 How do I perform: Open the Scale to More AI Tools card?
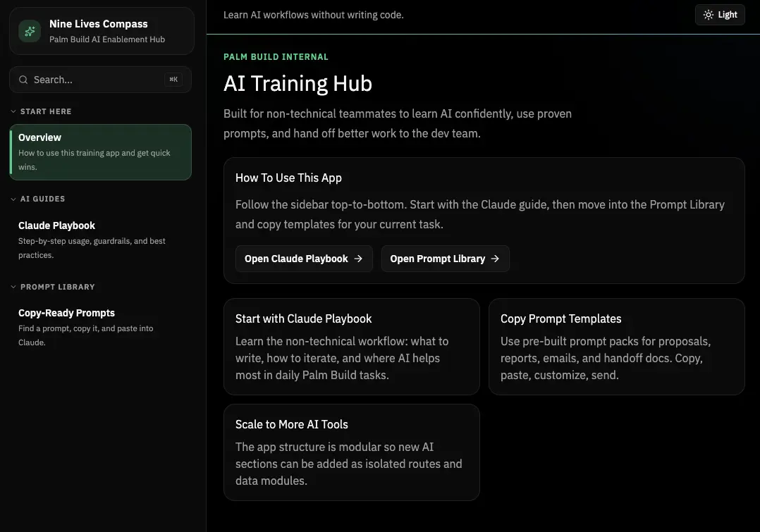pyautogui.click(x=351, y=452)
